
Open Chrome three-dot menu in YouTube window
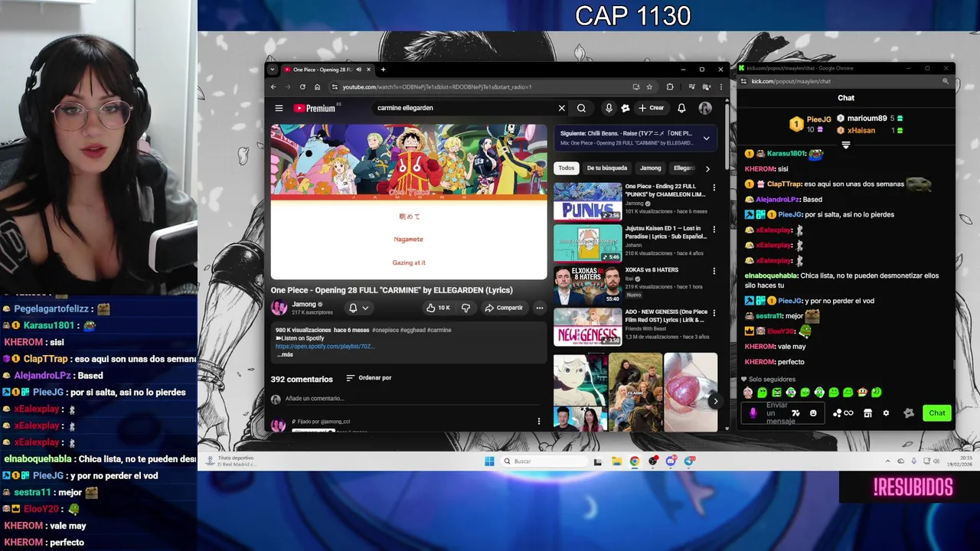click(x=720, y=86)
